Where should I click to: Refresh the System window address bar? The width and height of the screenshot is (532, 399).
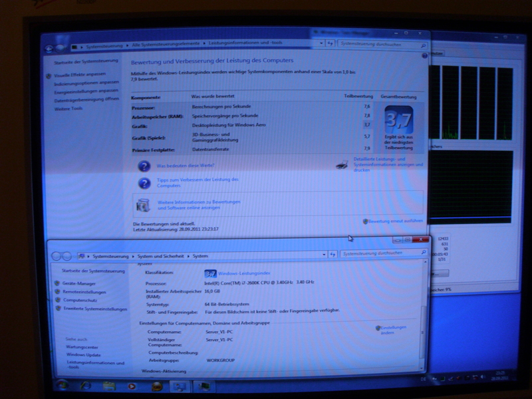[x=333, y=254]
